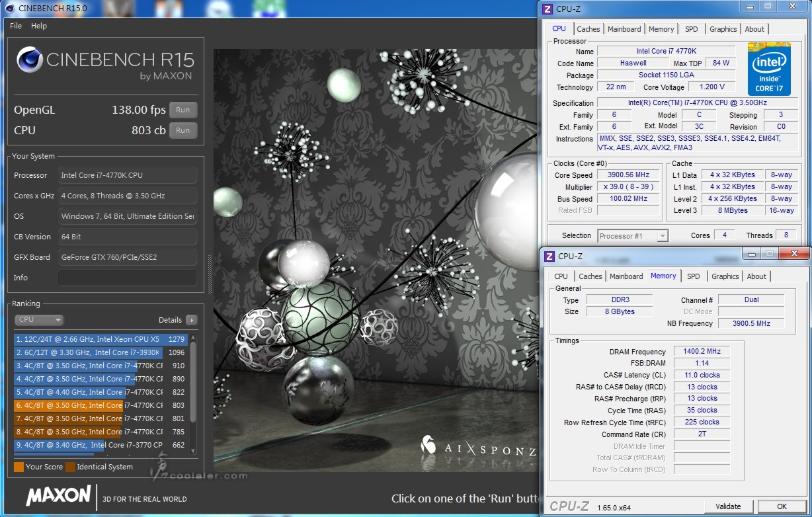This screenshot has width=812, height=517.
Task: Open the CPU ranking type dropdown
Action: pyautogui.click(x=39, y=320)
